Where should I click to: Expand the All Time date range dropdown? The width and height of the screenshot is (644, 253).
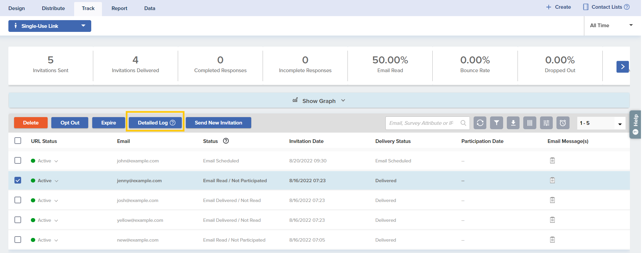[x=610, y=26]
